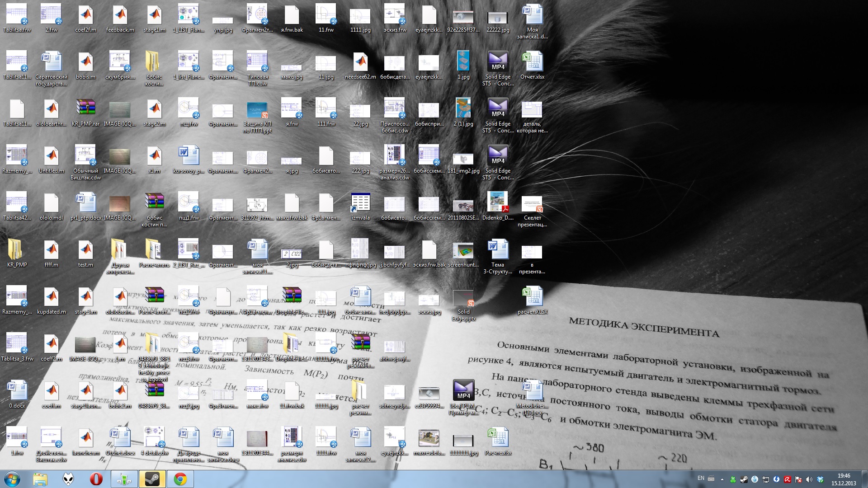Image resolution: width=868 pixels, height=488 pixels.
Task: Click the network connection tray icon
Action: click(x=766, y=479)
